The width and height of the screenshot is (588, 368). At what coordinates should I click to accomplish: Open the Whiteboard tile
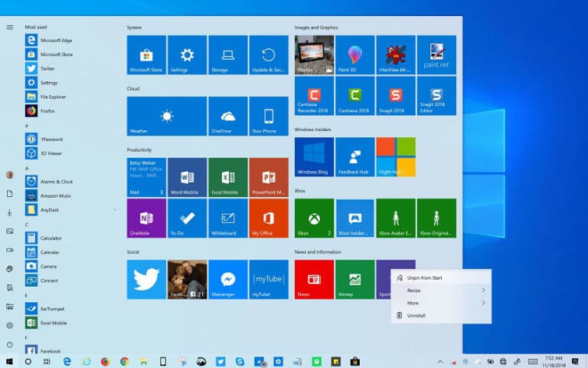click(x=228, y=219)
